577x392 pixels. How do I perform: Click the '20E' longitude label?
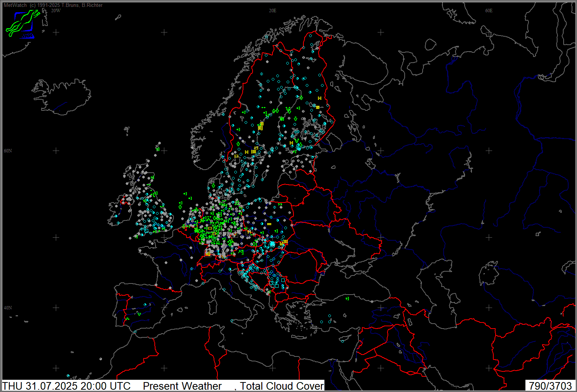pyautogui.click(x=272, y=11)
